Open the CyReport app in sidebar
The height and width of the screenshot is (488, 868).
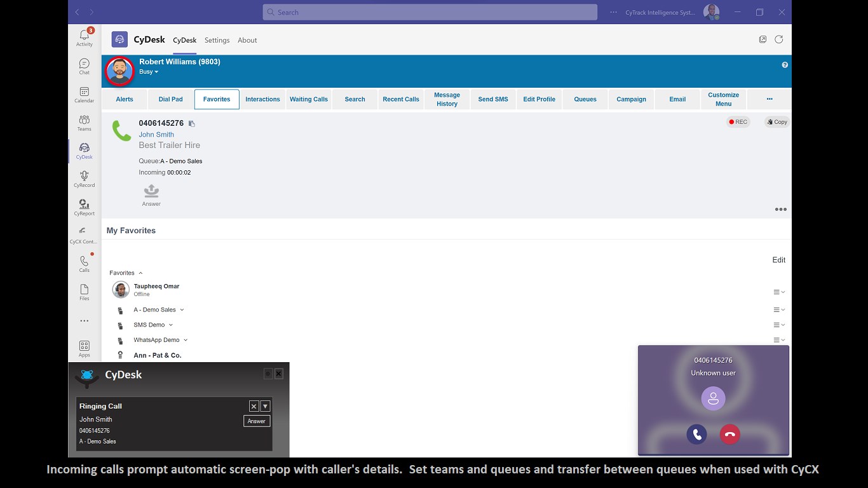[85, 207]
